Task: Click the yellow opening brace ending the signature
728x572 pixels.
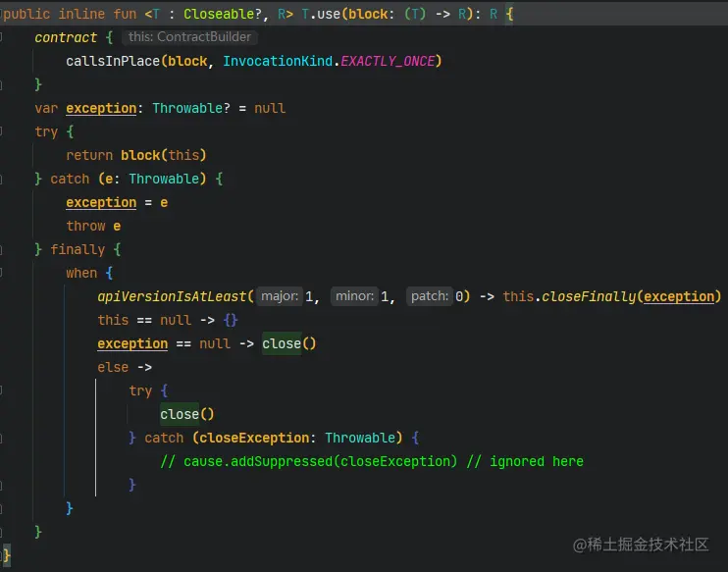Action: coord(509,14)
